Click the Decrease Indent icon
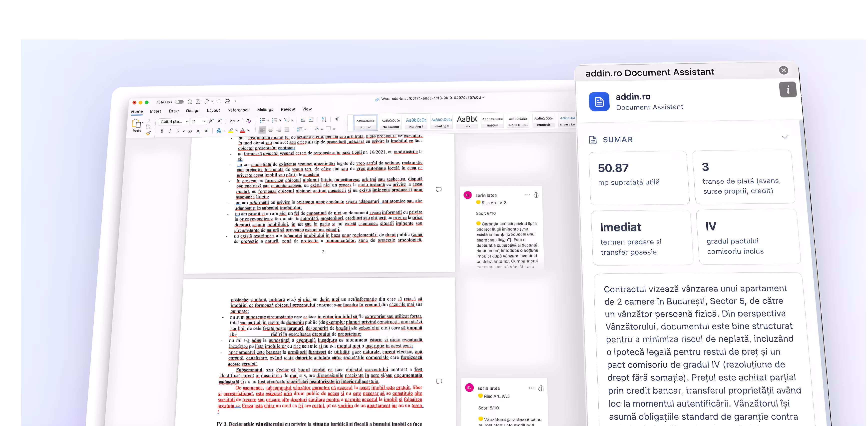The image size is (868, 426). coord(303,120)
